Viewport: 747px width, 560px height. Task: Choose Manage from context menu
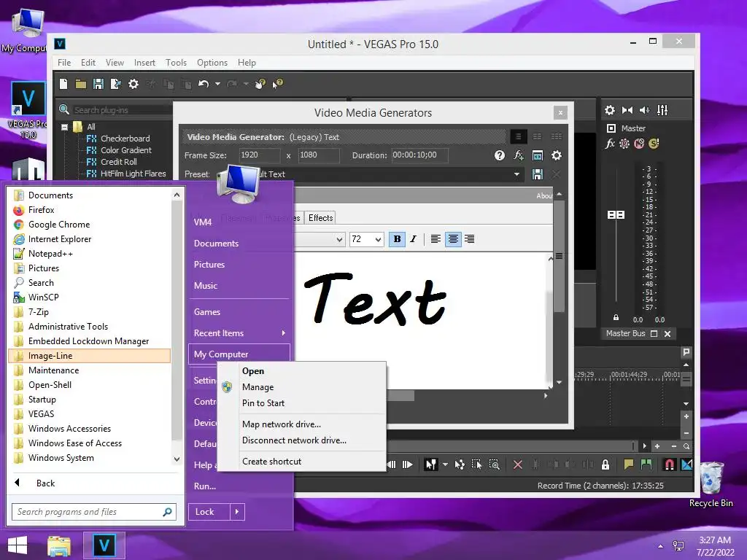pyautogui.click(x=301, y=387)
